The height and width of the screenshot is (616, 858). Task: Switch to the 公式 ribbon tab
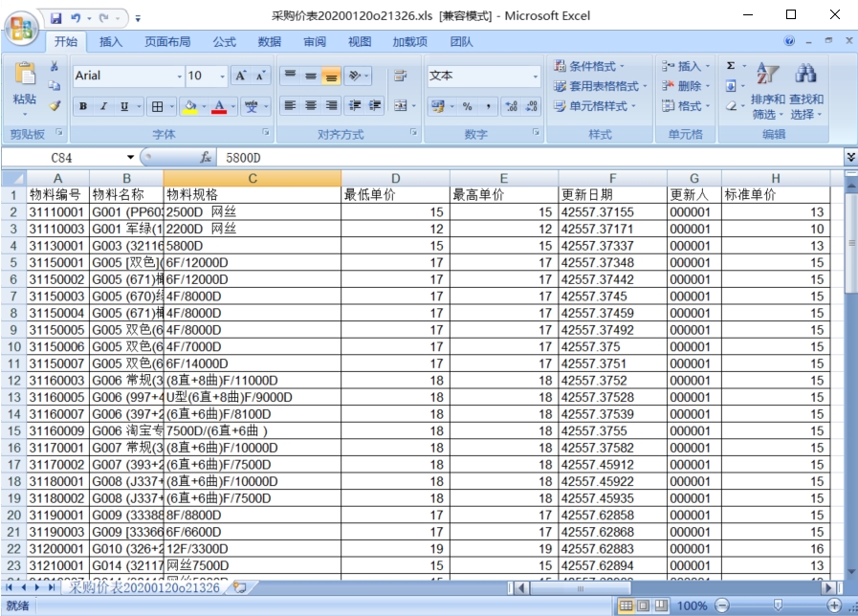click(x=224, y=41)
